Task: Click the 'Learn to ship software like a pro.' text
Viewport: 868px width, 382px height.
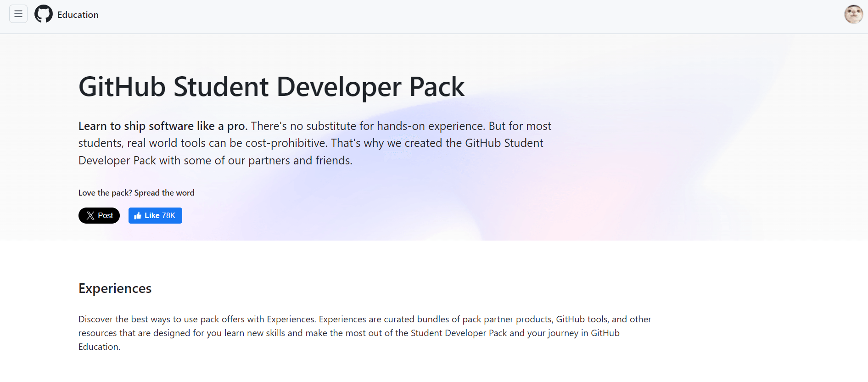Action: [163, 126]
